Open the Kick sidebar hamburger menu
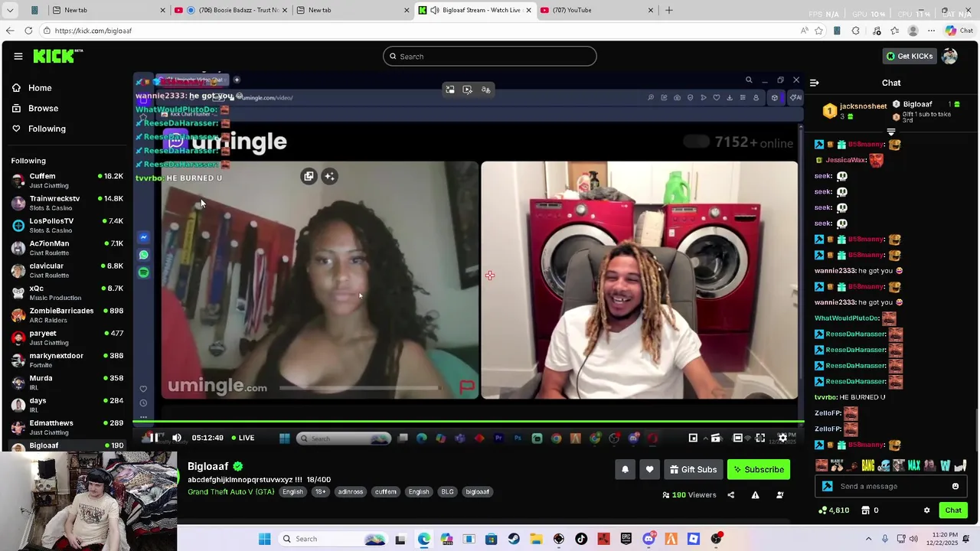The height and width of the screenshot is (551, 980). pos(18,56)
